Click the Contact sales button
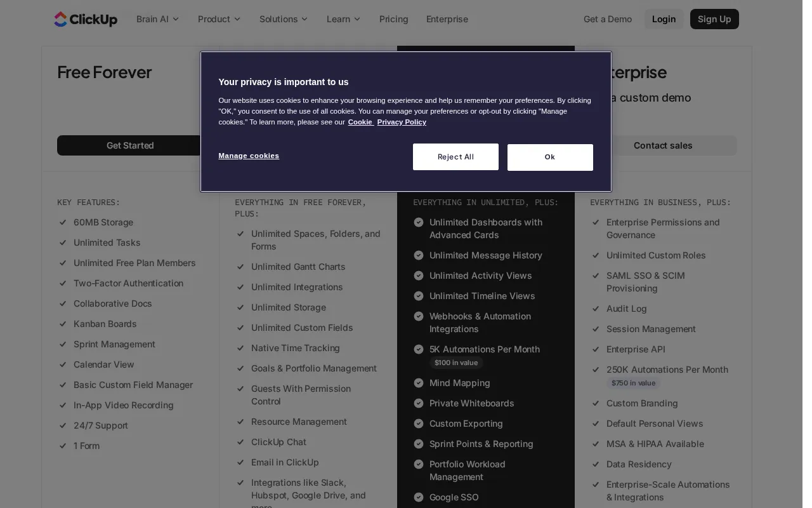812x508 pixels. coord(663,145)
